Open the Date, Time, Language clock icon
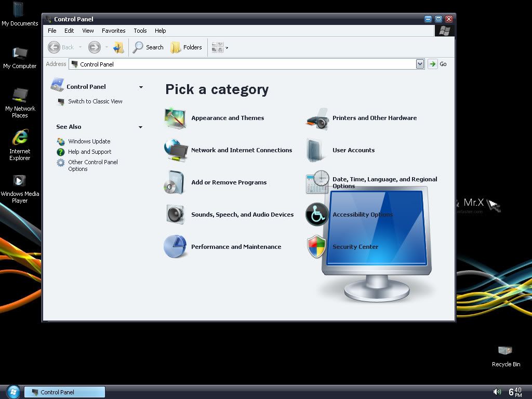The width and height of the screenshot is (532, 399). 317,182
